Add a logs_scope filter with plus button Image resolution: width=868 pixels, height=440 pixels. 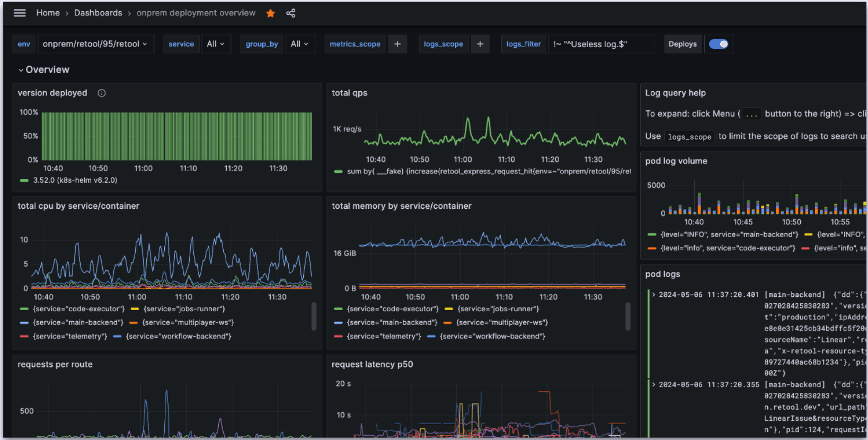click(x=480, y=44)
